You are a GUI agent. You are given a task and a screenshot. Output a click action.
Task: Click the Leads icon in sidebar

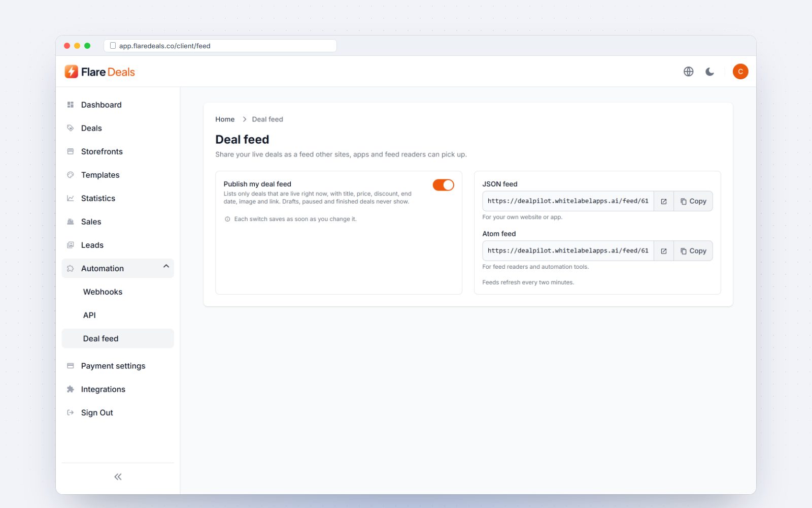tap(71, 245)
